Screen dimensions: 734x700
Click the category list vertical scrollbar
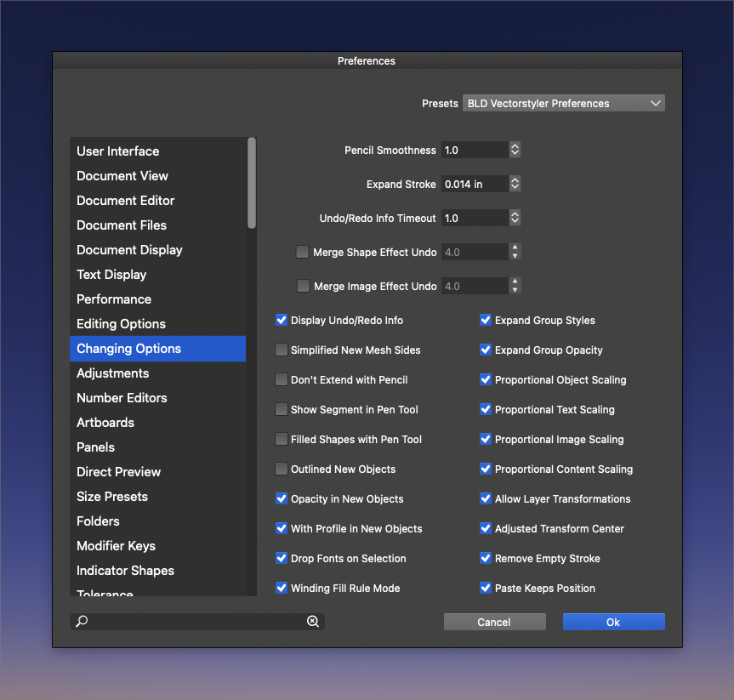click(x=252, y=183)
